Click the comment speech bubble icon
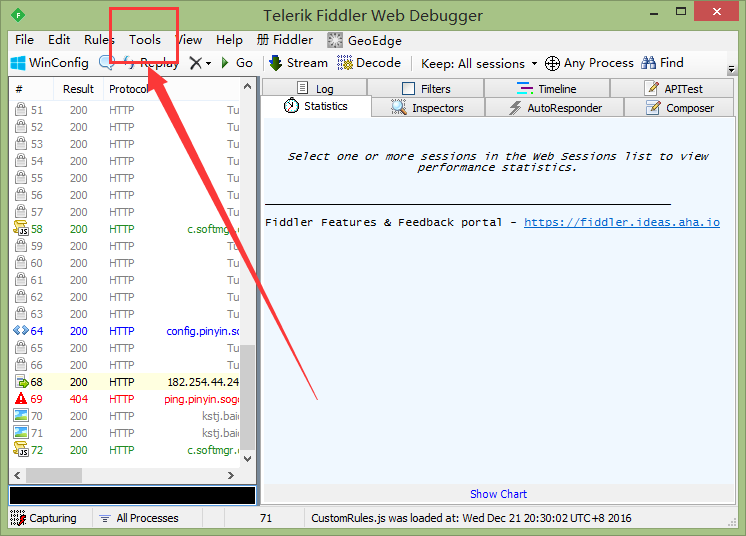The height and width of the screenshot is (536, 746). 106,63
